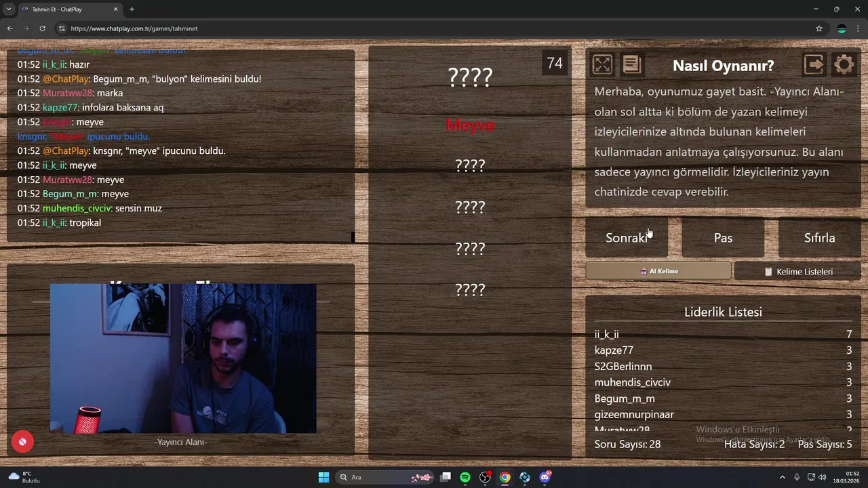The image size is (868, 488).
Task: Click the taskbar search box Ara
Action: point(385,477)
